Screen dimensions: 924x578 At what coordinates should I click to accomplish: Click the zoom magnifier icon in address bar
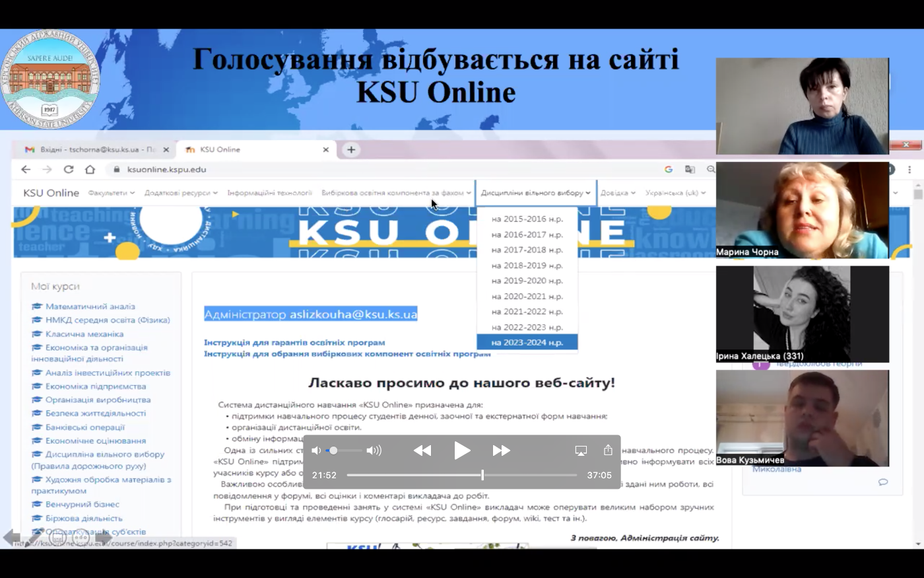coord(711,169)
